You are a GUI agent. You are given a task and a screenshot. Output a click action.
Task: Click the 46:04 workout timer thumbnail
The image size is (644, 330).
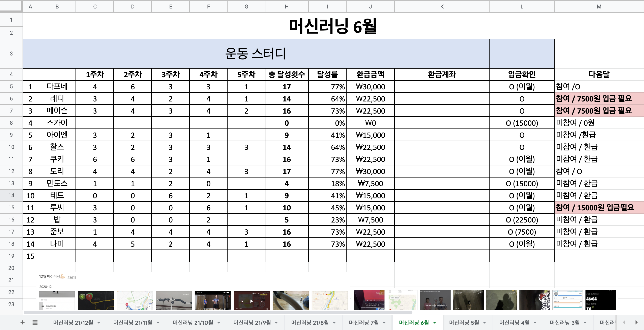click(x=601, y=300)
